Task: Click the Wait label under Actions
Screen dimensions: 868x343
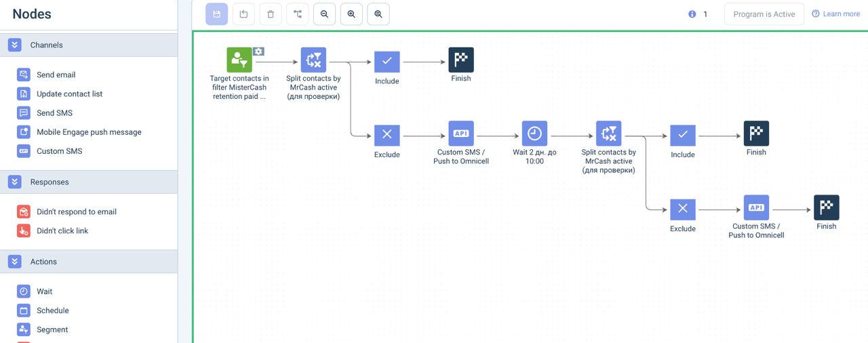Action: click(45, 291)
